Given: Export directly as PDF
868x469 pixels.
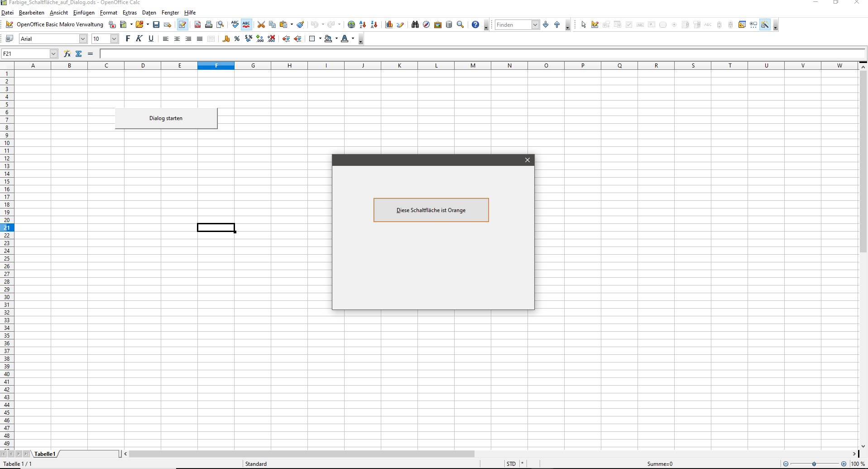Looking at the screenshot, I should pos(197,25).
